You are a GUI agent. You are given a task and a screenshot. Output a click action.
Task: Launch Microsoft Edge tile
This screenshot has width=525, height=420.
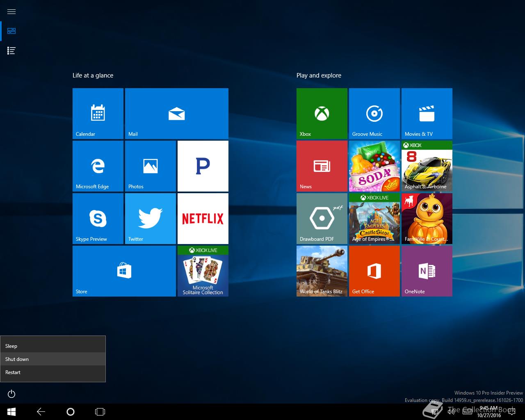98,166
